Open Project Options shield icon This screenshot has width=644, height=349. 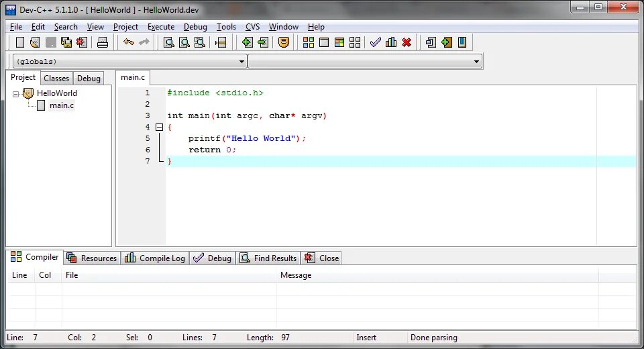[283, 42]
